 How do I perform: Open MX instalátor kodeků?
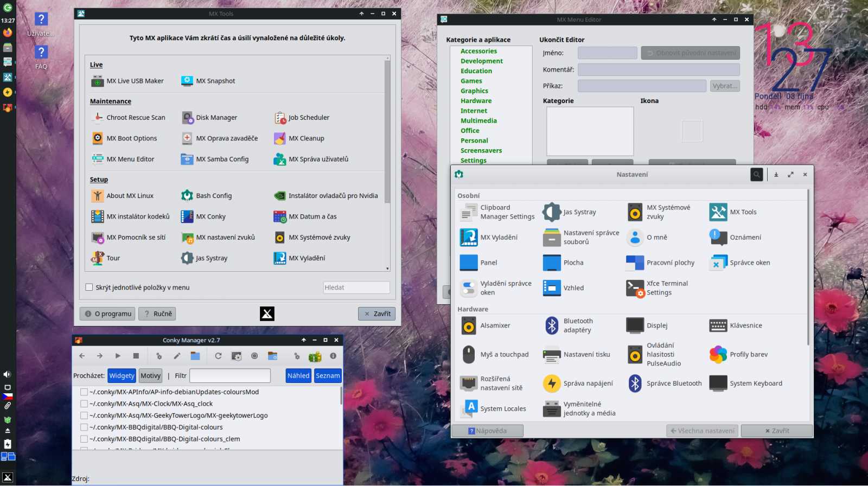pos(131,217)
